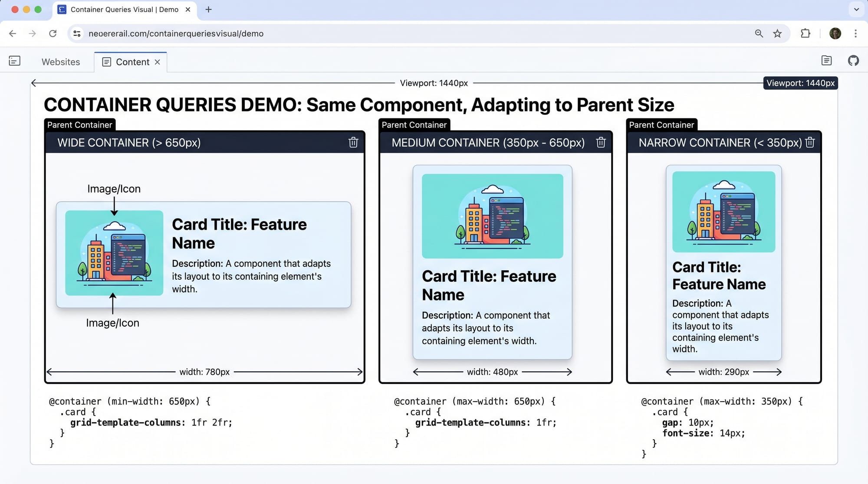This screenshot has height=484, width=868.
Task: Open the GitHub repository icon
Action: tap(853, 61)
